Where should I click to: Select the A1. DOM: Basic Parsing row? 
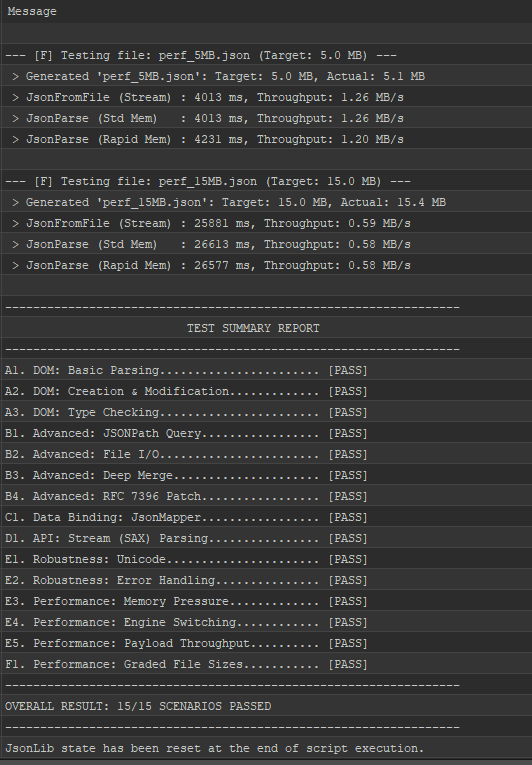[x=266, y=370]
